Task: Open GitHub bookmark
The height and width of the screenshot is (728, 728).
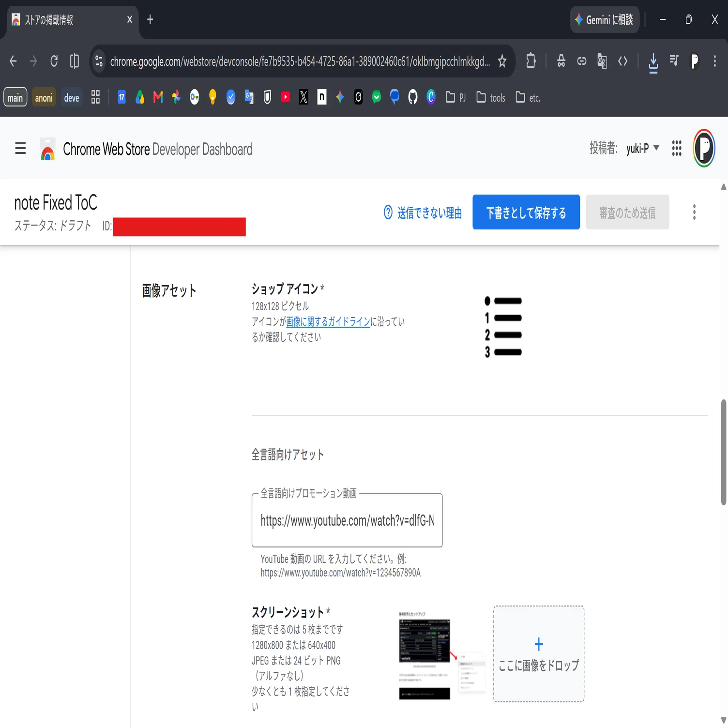Action: 412,97
